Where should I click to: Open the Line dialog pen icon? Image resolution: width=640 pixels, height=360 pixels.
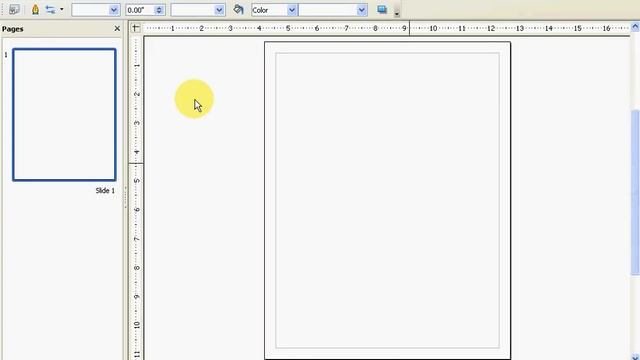click(x=35, y=9)
